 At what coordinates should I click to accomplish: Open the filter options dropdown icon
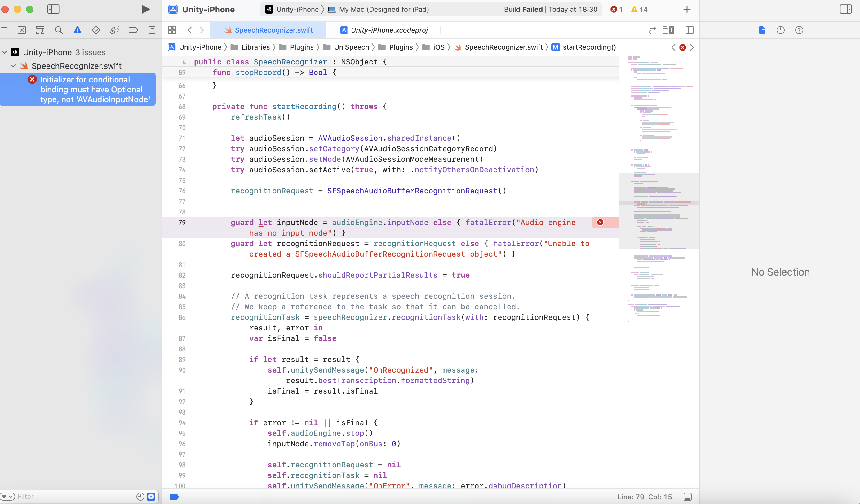click(x=7, y=497)
